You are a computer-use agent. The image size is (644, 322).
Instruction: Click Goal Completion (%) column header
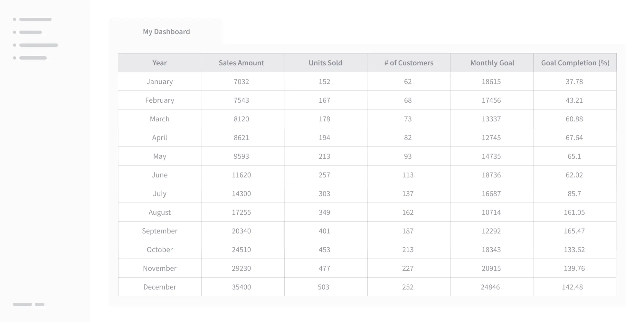pos(575,63)
